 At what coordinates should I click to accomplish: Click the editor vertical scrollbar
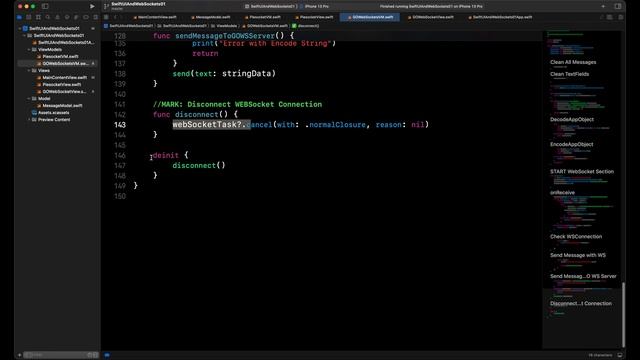click(x=623, y=314)
